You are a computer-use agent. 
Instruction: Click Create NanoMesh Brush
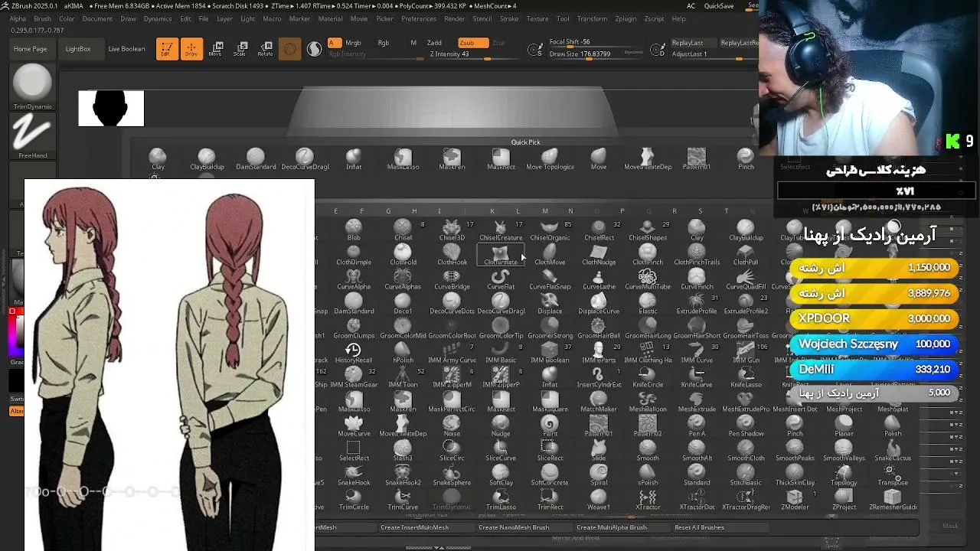click(514, 527)
